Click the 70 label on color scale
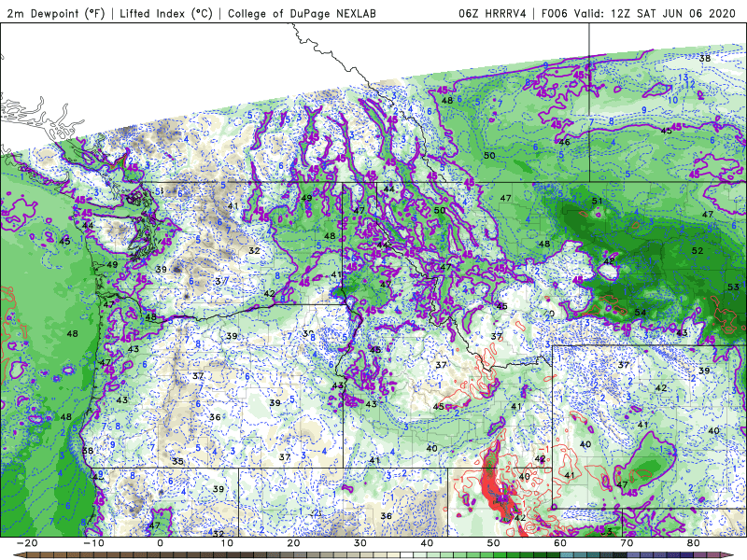The height and width of the screenshot is (560, 747). [x=627, y=543]
